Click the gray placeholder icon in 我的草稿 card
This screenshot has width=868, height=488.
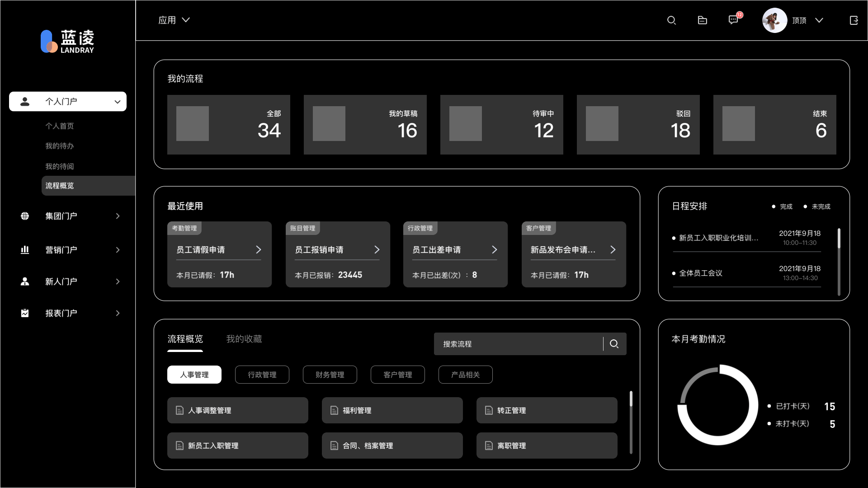pyautogui.click(x=329, y=123)
